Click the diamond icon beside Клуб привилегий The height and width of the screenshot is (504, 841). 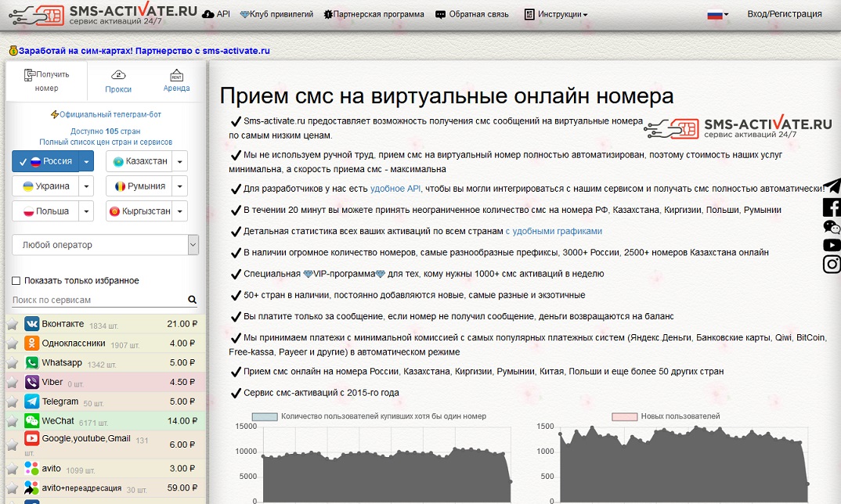pyautogui.click(x=244, y=14)
